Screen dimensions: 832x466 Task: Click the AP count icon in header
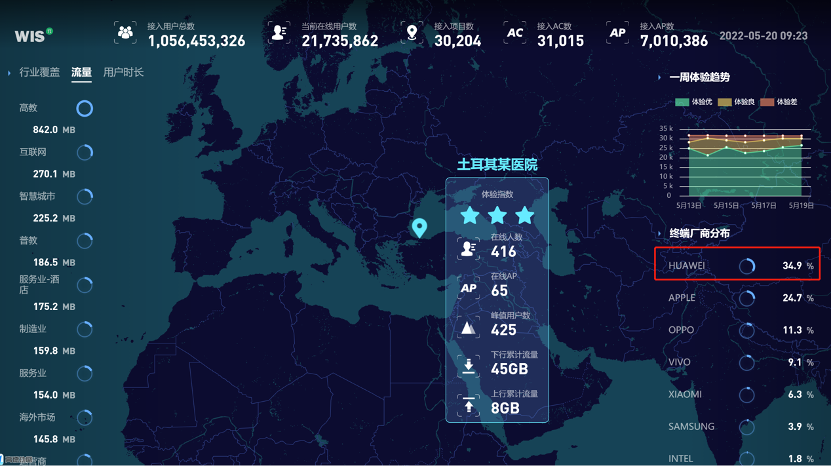[x=618, y=33]
